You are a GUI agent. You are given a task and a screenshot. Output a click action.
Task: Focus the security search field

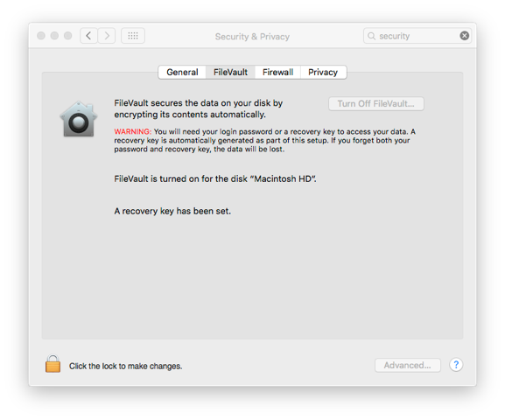coord(417,36)
